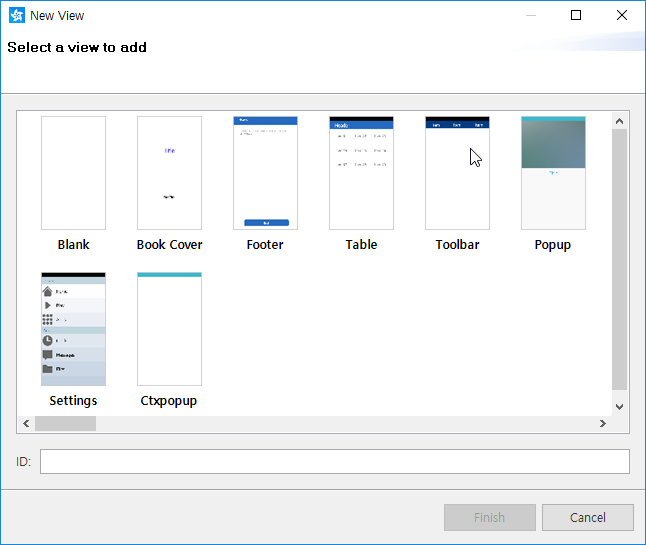Click the Finish button
The height and width of the screenshot is (545, 646).
click(489, 517)
